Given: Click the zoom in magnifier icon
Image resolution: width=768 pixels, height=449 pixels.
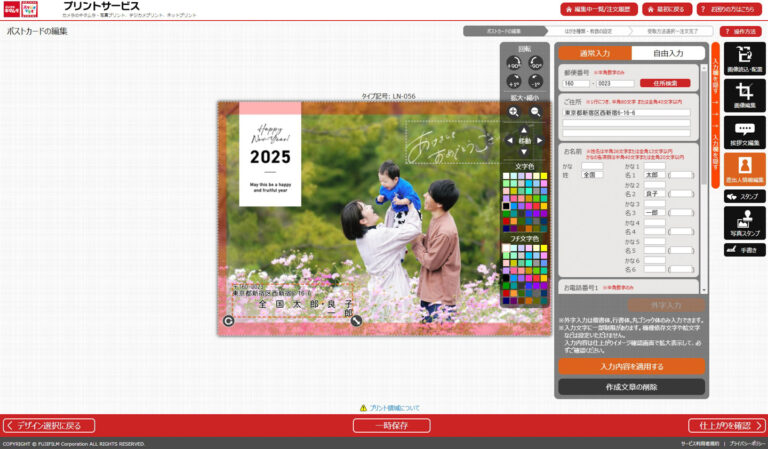Looking at the screenshot, I should click(x=514, y=112).
